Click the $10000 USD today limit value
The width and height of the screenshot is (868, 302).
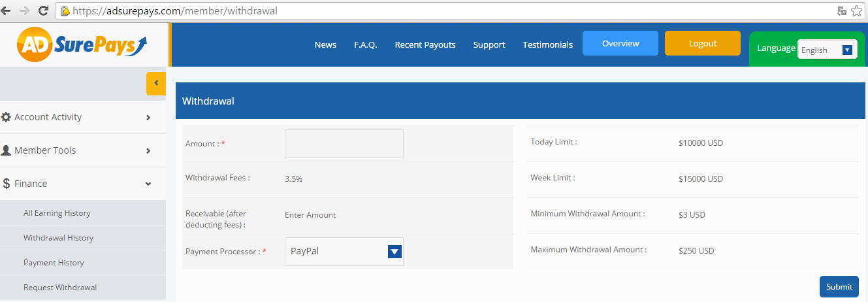701,143
